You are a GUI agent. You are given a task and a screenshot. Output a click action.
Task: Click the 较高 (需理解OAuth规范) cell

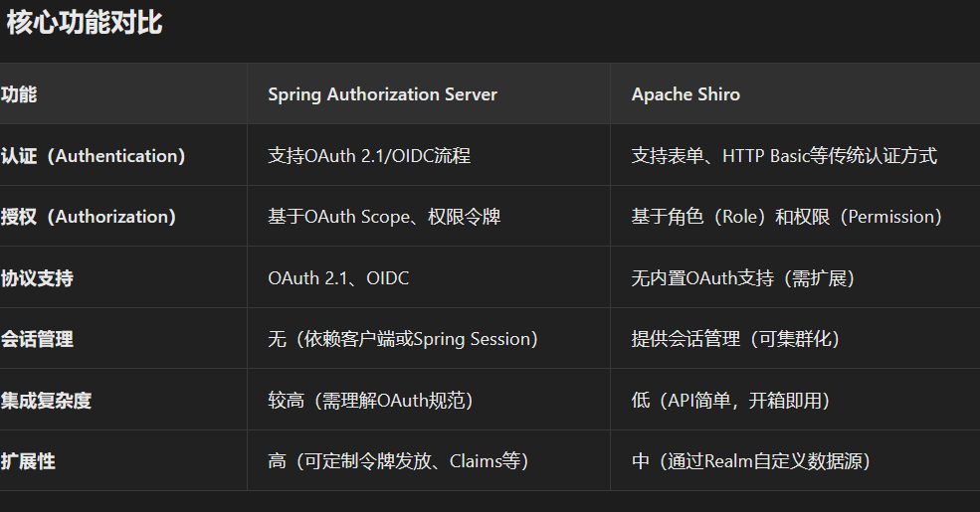371,401
